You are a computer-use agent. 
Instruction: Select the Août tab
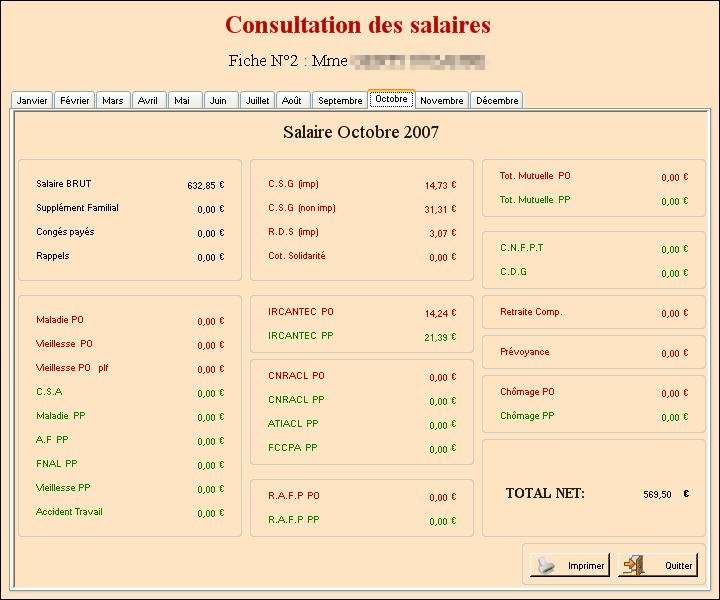click(291, 101)
